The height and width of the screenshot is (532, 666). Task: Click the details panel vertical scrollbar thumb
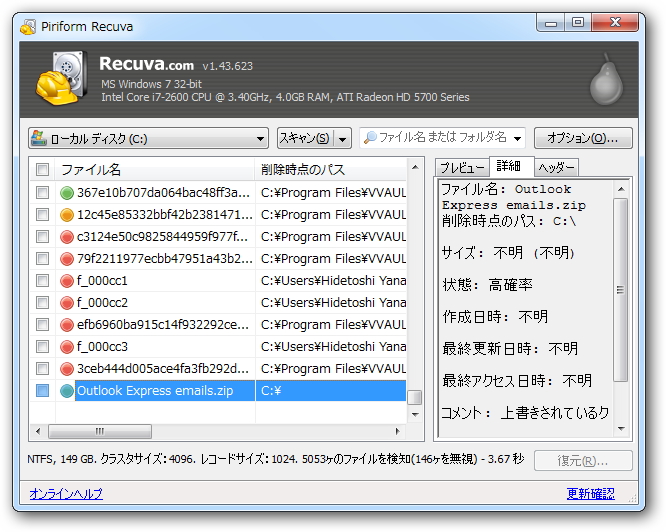point(621,290)
